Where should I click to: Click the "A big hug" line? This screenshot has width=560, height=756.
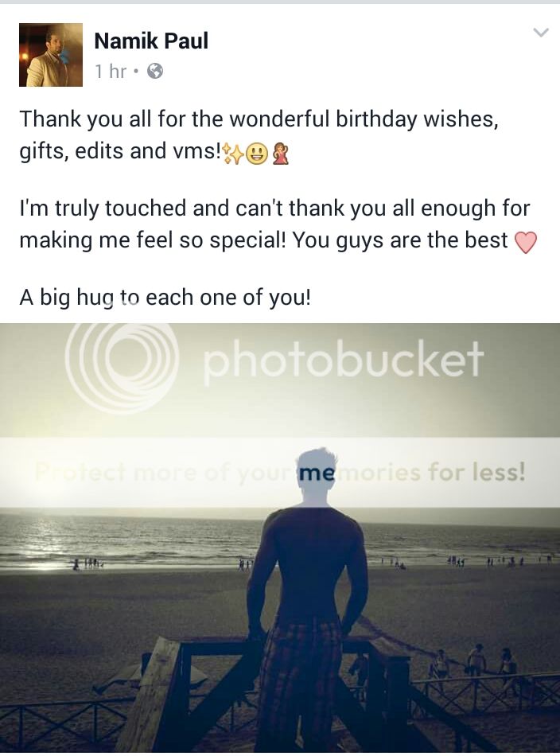[165, 298]
